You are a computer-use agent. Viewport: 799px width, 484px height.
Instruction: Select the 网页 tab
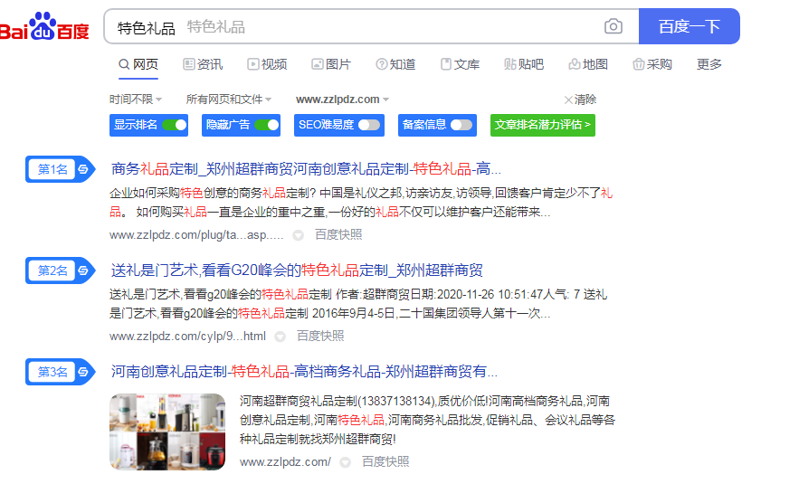point(138,65)
